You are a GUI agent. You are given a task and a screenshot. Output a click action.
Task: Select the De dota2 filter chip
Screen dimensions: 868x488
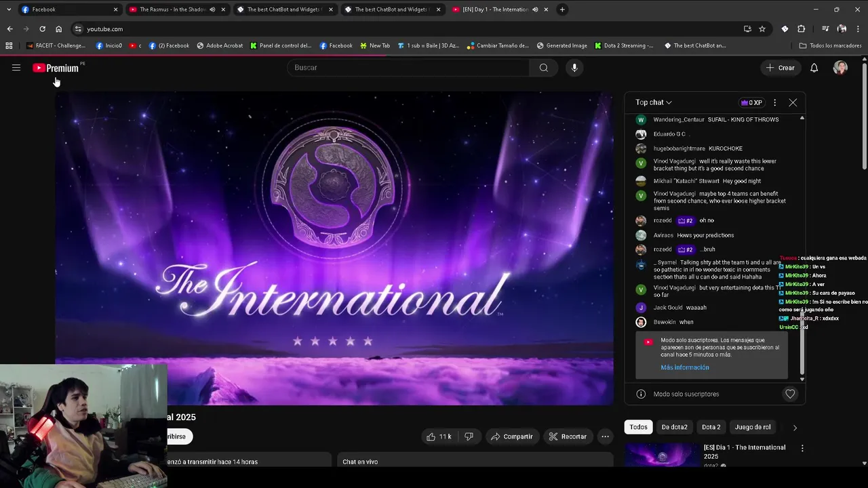[674, 427]
